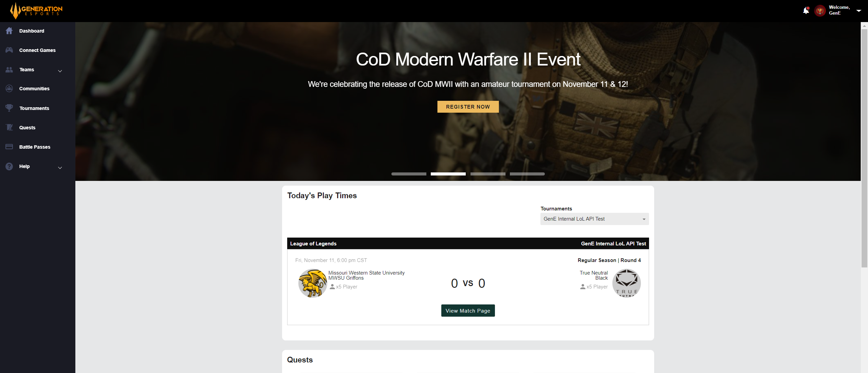868x373 pixels.
Task: Expand the Teams submenu chevron
Action: point(60,71)
